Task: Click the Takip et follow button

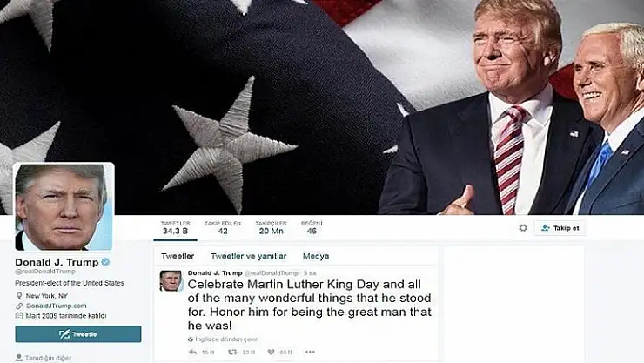Action: tap(560, 228)
